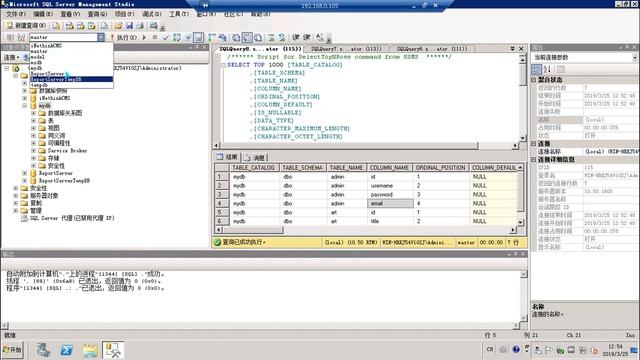Viewport: 640px width, 360px height.
Task: Select the 可编程性 (Programmability) folder
Action: (59, 143)
